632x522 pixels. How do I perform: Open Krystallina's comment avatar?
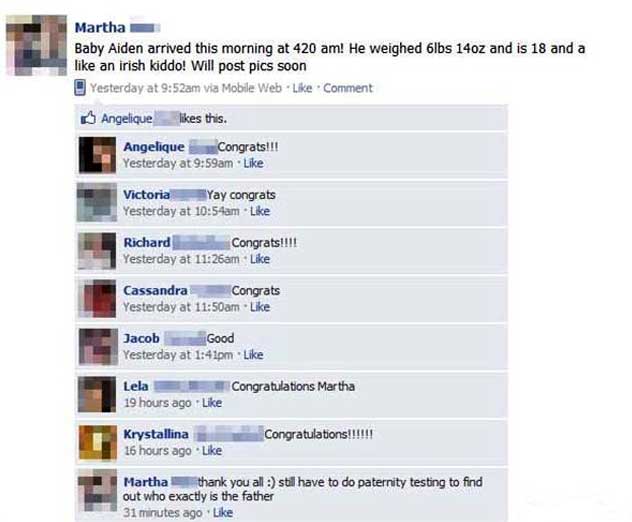tap(98, 443)
